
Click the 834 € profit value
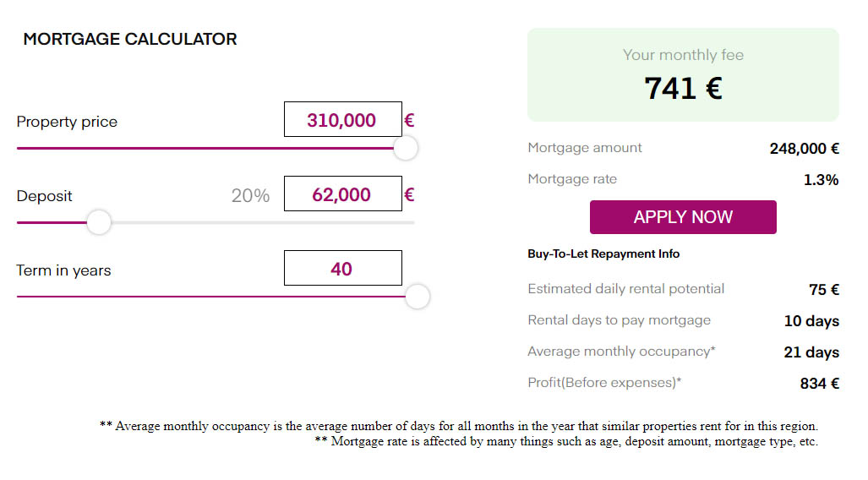pos(819,384)
